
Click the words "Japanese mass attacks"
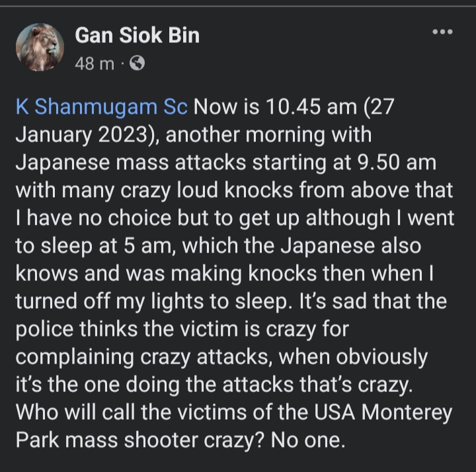click(135, 163)
